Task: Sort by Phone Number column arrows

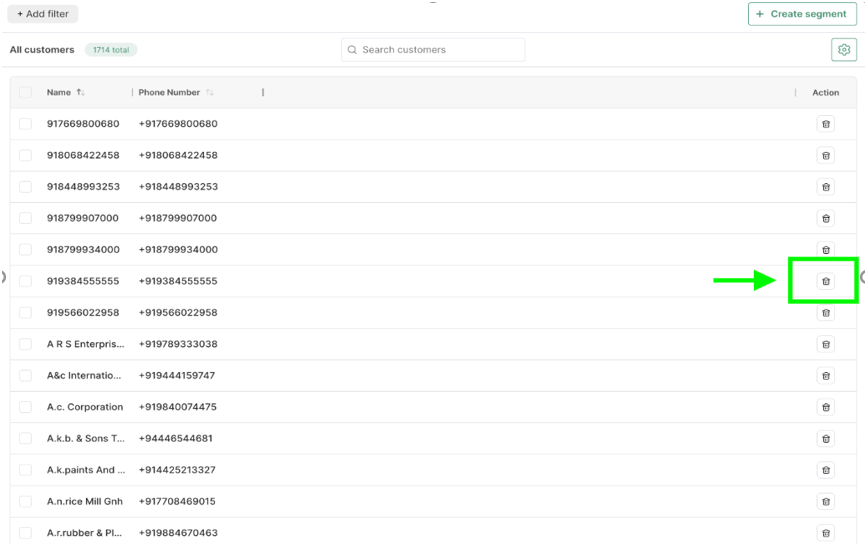Action: (210, 93)
